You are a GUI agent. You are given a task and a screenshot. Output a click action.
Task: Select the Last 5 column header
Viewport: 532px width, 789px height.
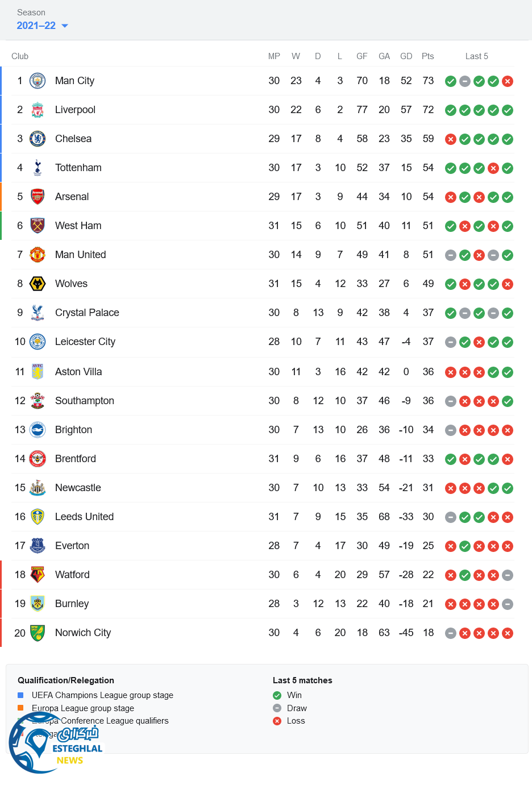pos(476,56)
